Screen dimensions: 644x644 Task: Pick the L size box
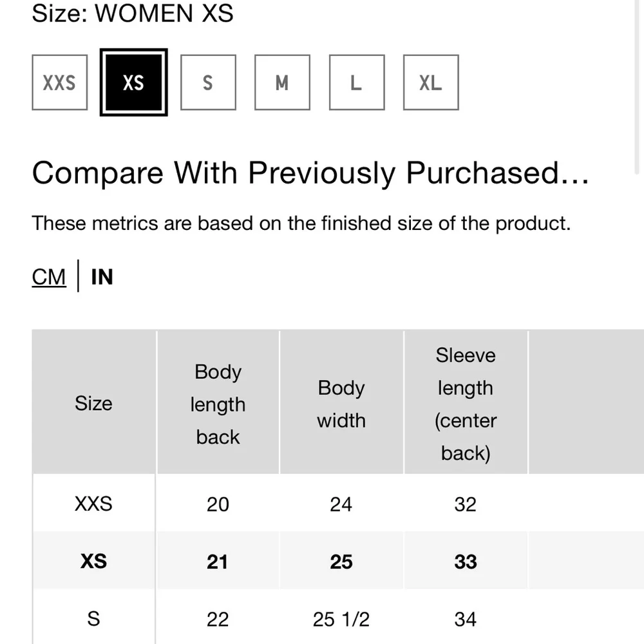pos(356,82)
